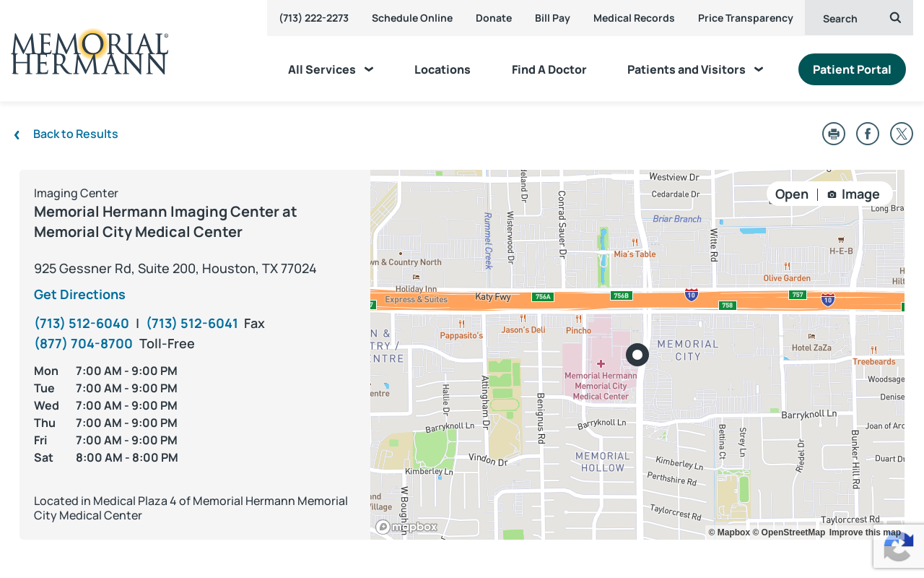
Task: Click the Olive Garden map label
Action: pyautogui.click(x=787, y=278)
